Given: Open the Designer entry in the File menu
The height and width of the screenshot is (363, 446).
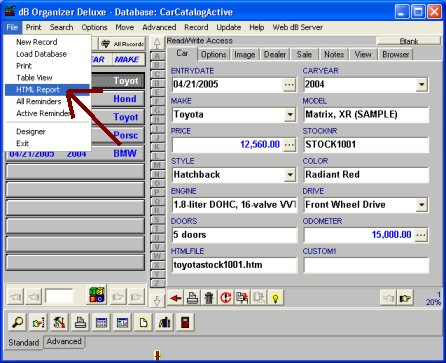Looking at the screenshot, I should (47, 132).
